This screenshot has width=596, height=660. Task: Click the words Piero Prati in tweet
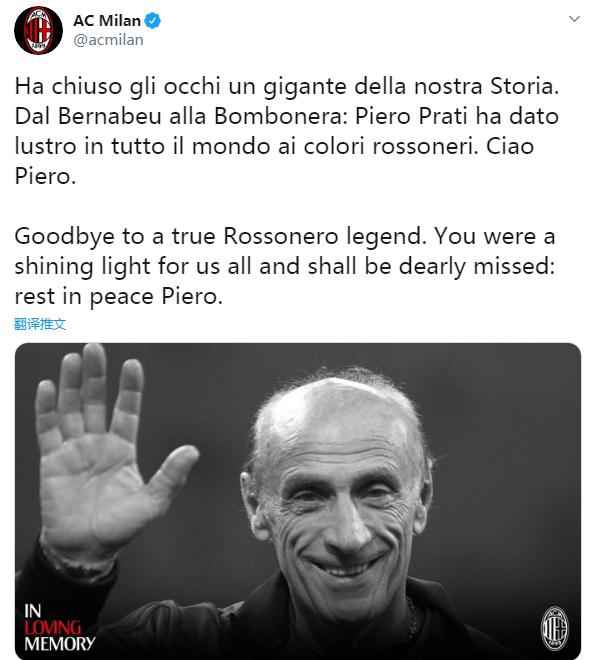(x=411, y=116)
